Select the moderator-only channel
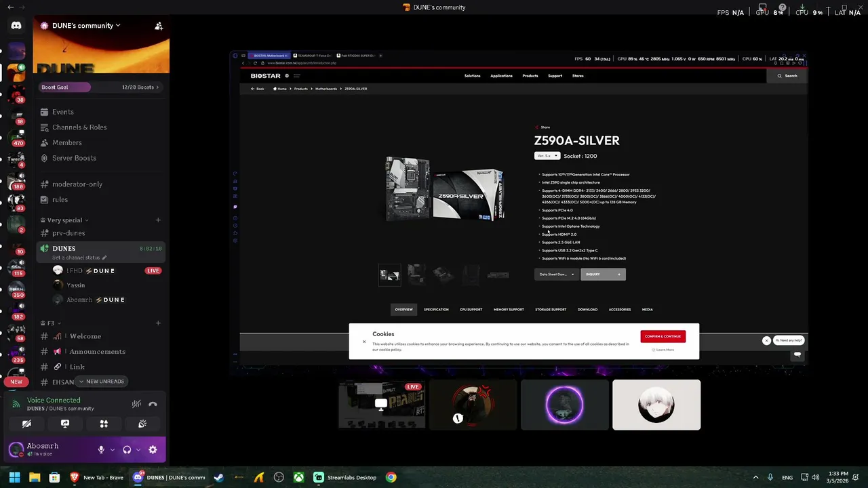This screenshot has height=488, width=868. pyautogui.click(x=100, y=184)
